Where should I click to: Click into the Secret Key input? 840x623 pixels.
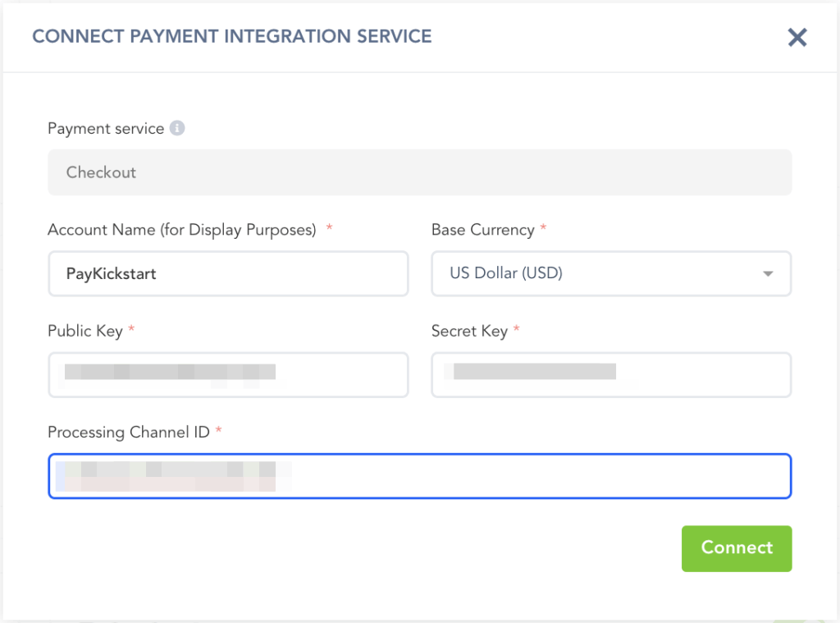611,374
